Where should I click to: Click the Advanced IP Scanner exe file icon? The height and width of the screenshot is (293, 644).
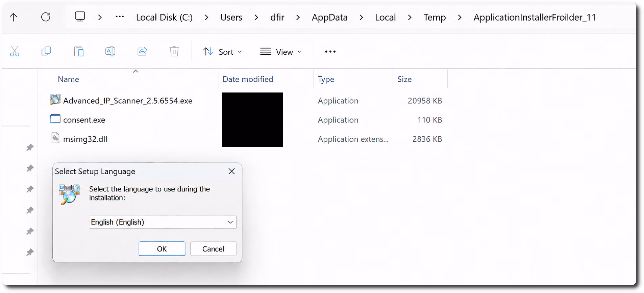[x=55, y=100]
